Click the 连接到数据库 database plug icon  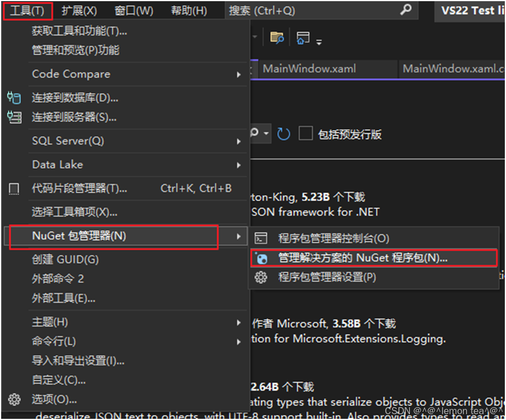point(14,98)
